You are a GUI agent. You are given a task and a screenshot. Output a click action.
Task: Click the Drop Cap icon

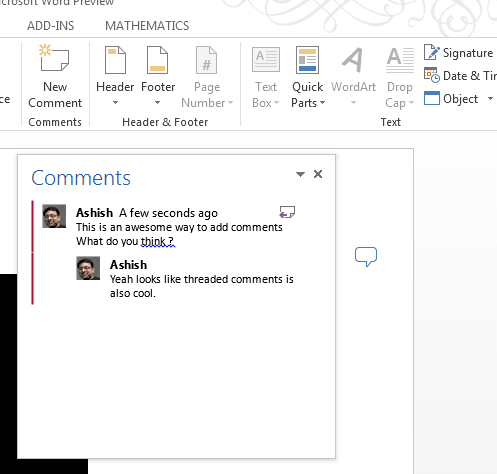(400, 60)
